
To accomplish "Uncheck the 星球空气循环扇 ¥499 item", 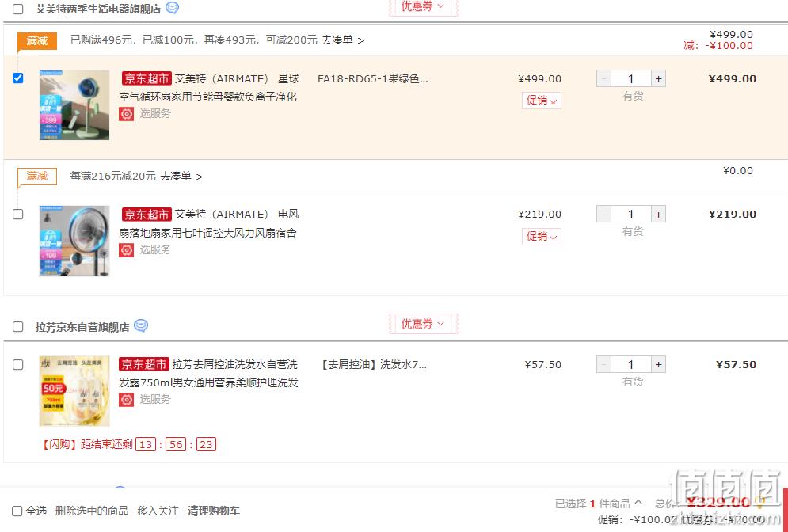I will pyautogui.click(x=18, y=78).
